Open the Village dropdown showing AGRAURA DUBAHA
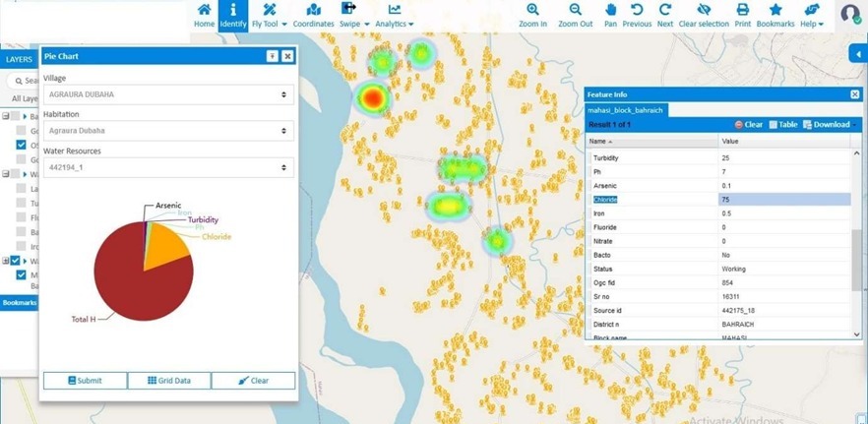 168,94
